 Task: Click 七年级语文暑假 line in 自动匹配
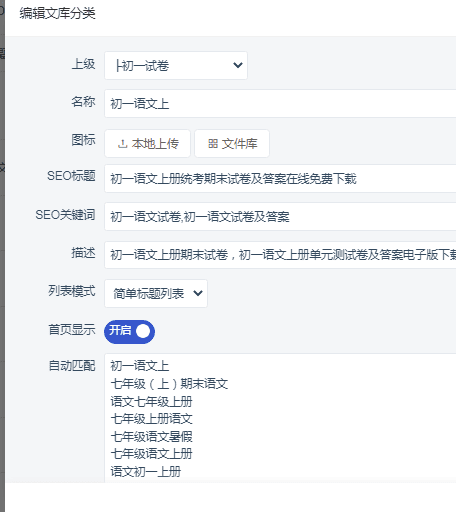coord(151,436)
